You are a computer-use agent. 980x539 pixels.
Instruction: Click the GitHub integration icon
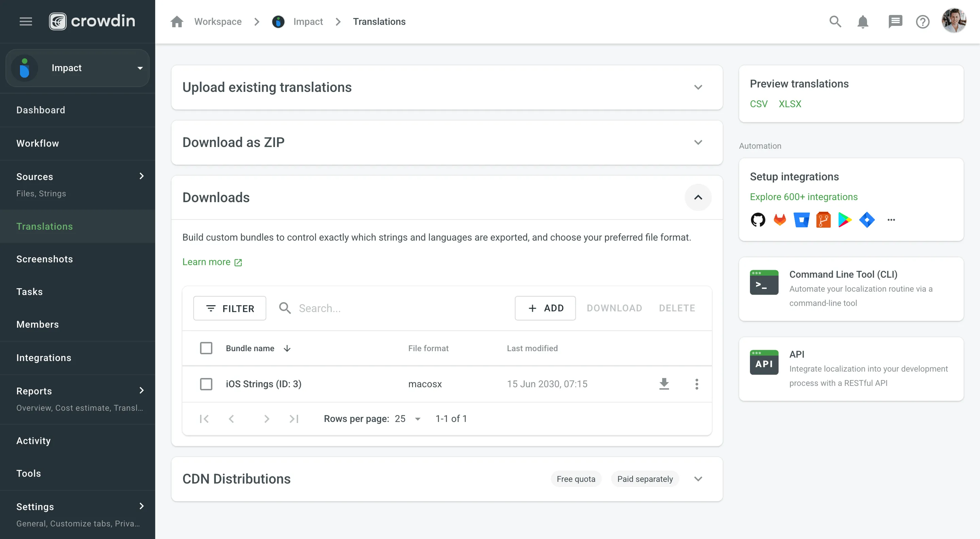point(758,220)
